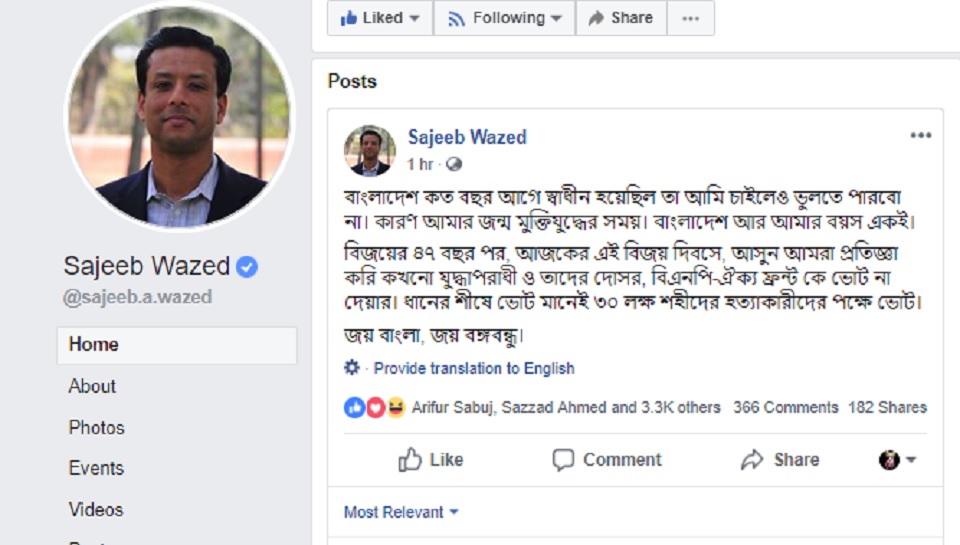The height and width of the screenshot is (545, 960).
Task: Click Provide translation to English link
Action: (474, 368)
